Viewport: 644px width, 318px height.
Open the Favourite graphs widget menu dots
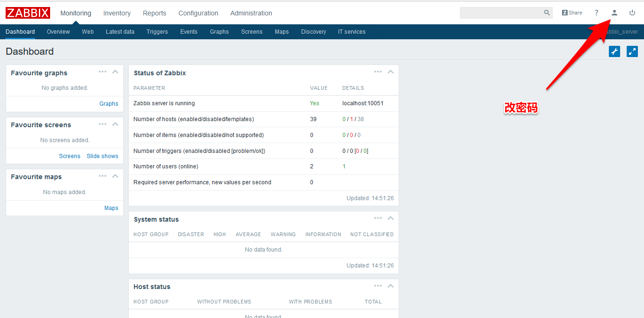[x=103, y=72]
